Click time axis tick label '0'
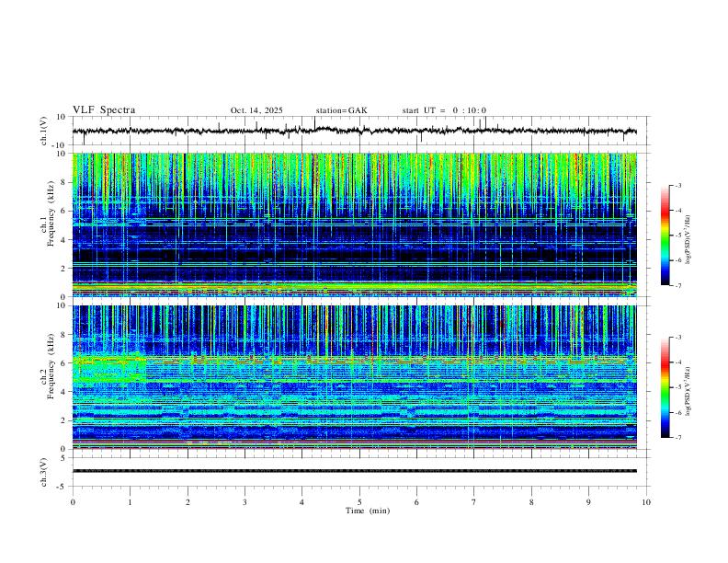 pos(73,502)
